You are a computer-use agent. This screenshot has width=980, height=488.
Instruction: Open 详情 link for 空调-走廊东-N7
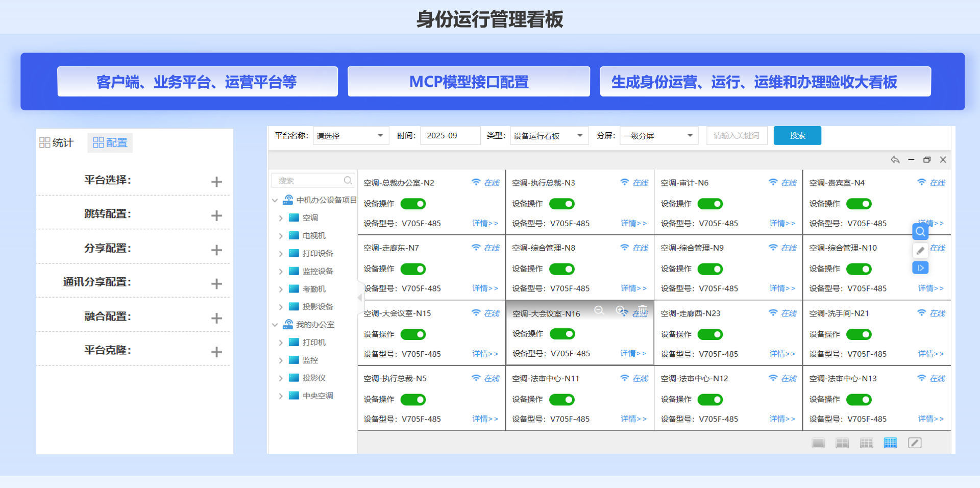point(484,288)
